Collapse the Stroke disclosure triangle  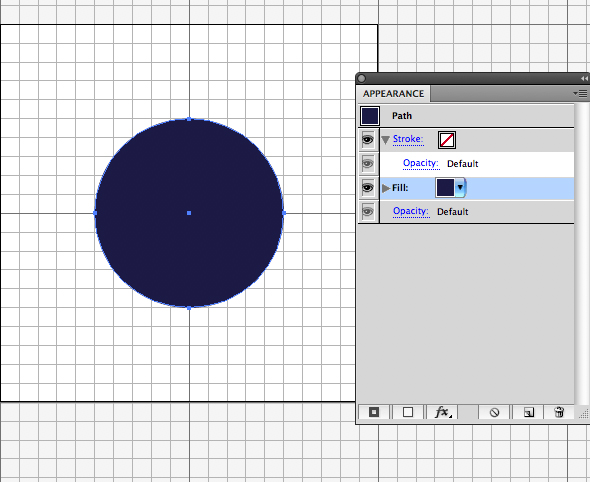[385, 140]
